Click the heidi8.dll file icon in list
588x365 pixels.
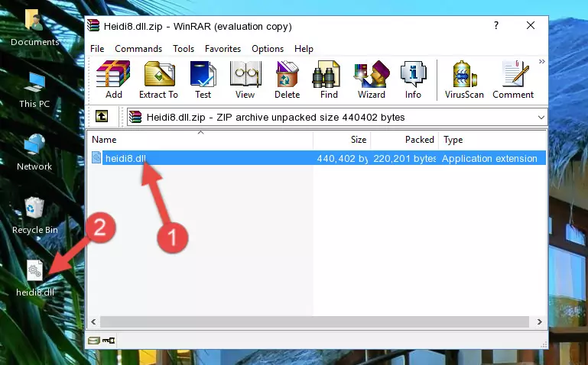[x=96, y=157]
